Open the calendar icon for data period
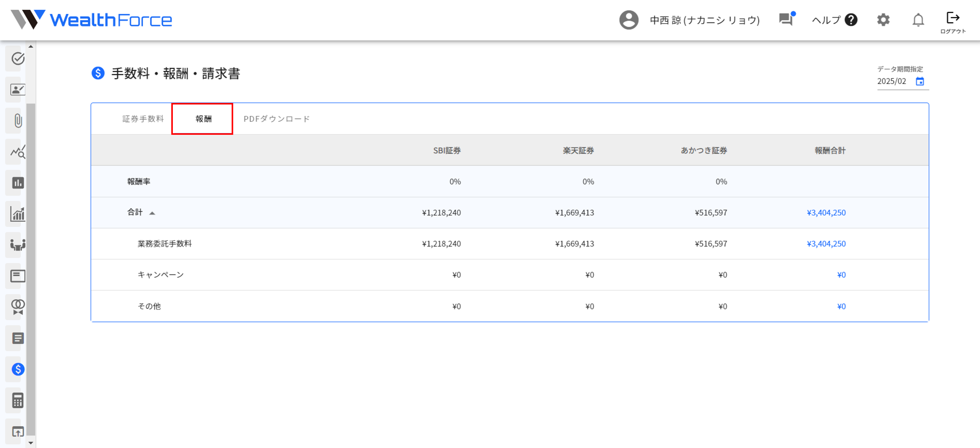This screenshot has width=980, height=448. 919,82
